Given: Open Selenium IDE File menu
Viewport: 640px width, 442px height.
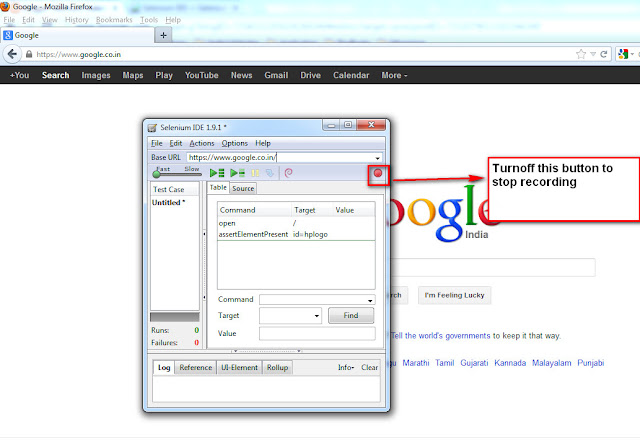Looking at the screenshot, I should pyautogui.click(x=157, y=143).
